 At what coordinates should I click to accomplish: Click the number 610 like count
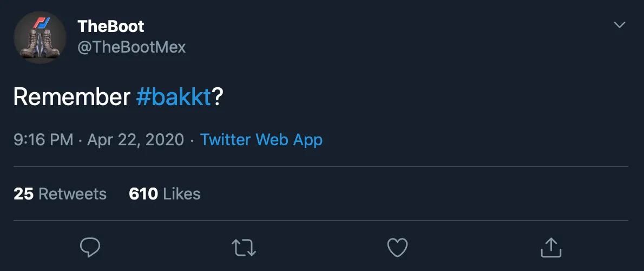point(143,193)
